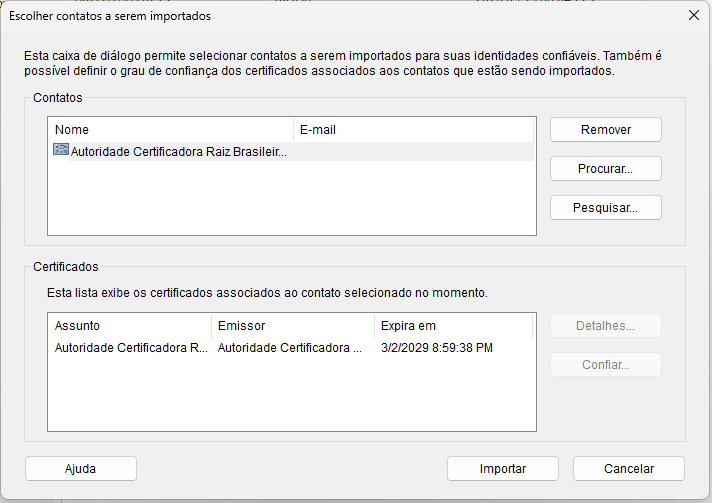Click the disabled Detalhes... button

pos(606,325)
